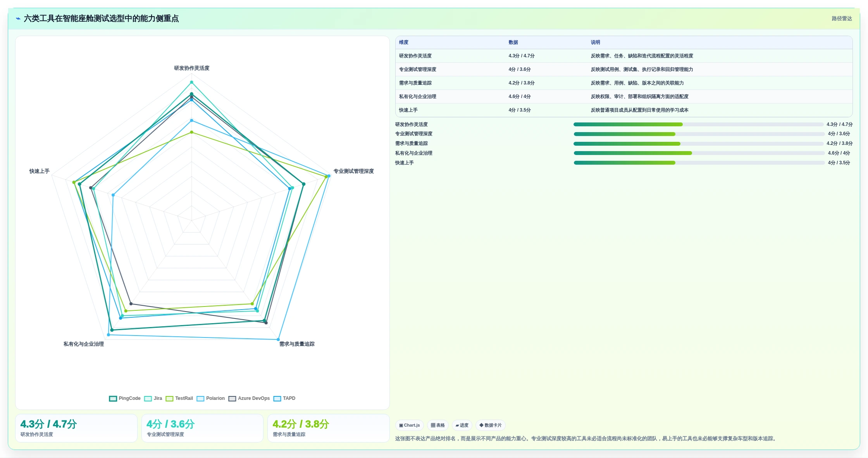868x458 pixels.
Task: Open the 4.2分 / 3.8分 data card
Action: [x=328, y=428]
